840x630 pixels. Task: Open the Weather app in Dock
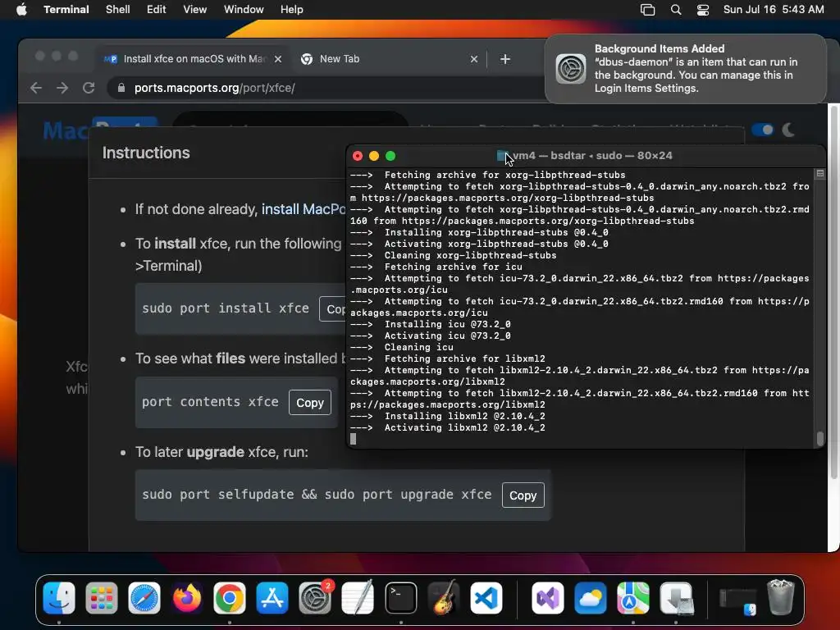591,598
